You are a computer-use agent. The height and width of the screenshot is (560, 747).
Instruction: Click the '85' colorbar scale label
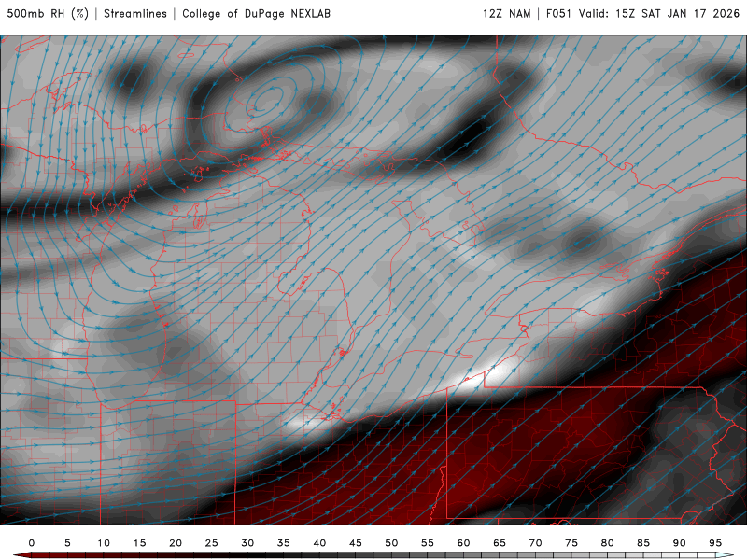(x=643, y=543)
